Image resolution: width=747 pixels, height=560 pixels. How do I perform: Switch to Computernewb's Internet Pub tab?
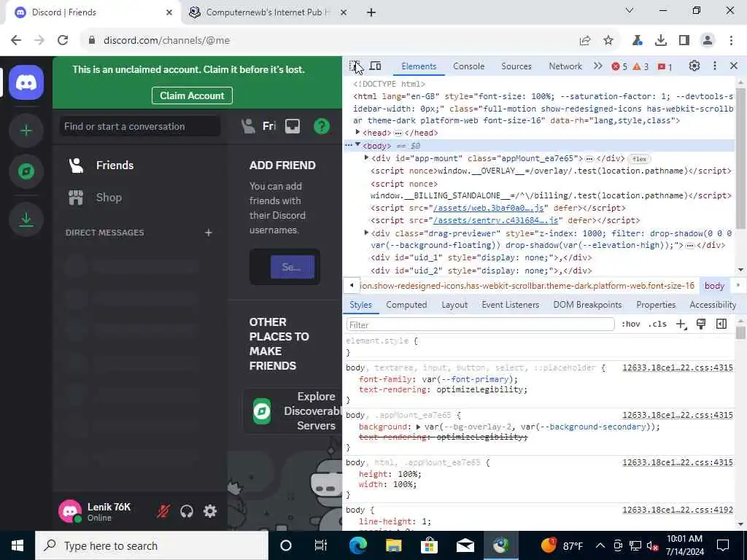click(x=267, y=12)
